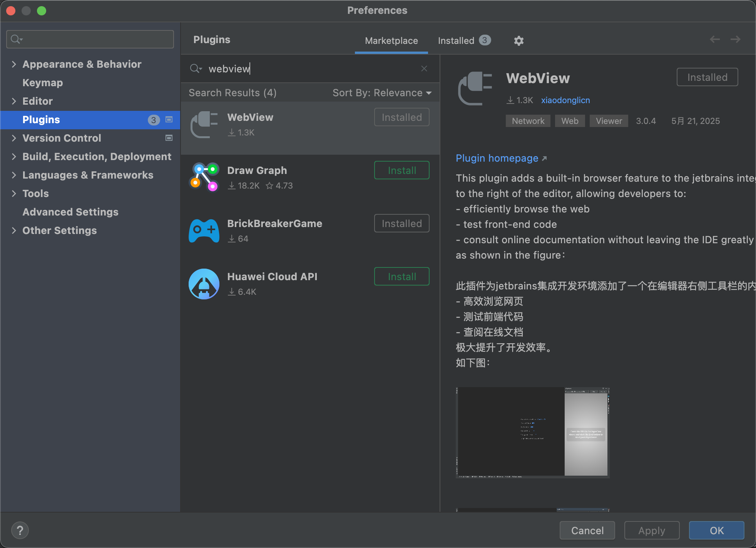Image resolution: width=756 pixels, height=548 pixels.
Task: Clear the plugin search text
Action: (424, 68)
